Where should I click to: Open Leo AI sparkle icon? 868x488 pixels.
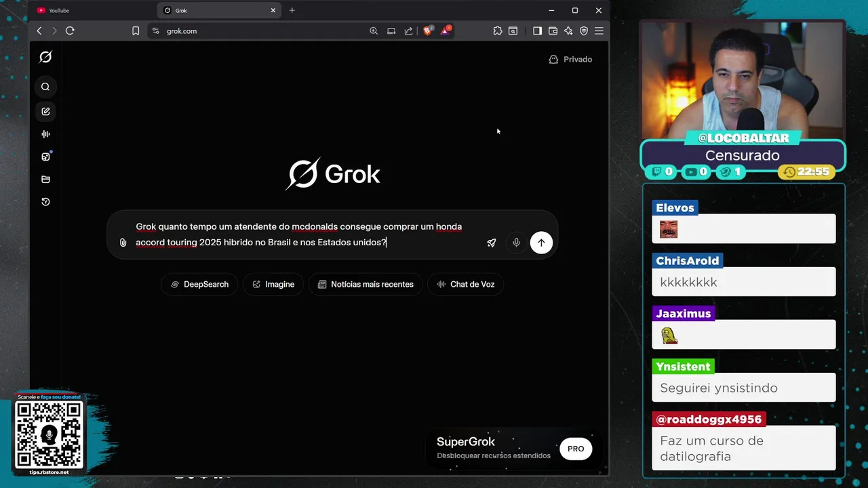pos(568,30)
